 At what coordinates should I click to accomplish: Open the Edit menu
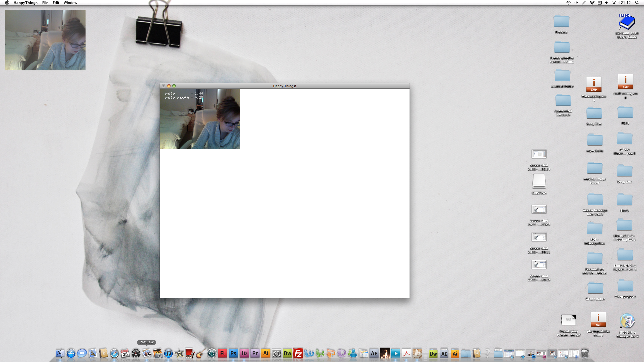pyautogui.click(x=56, y=3)
